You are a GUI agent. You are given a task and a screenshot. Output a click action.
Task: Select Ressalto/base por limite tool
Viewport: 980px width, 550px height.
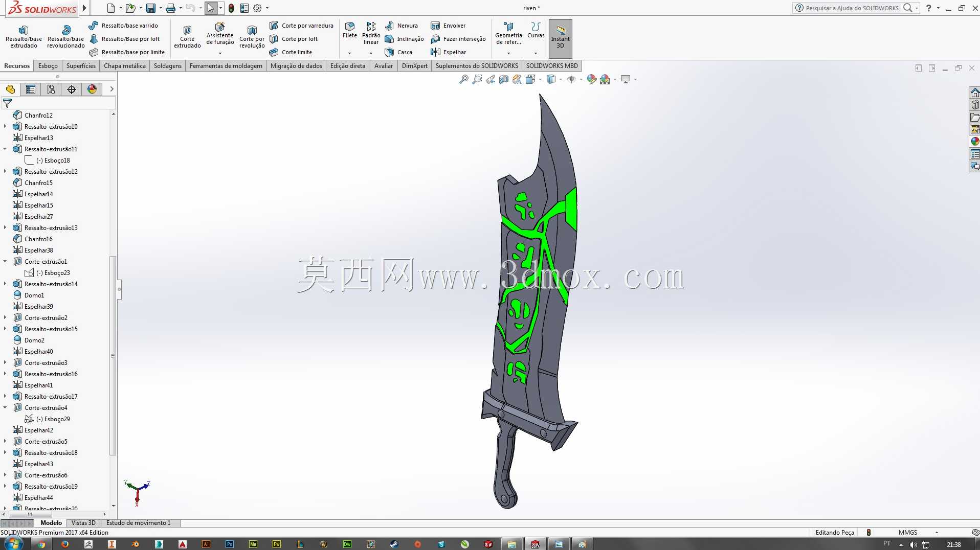(x=127, y=52)
